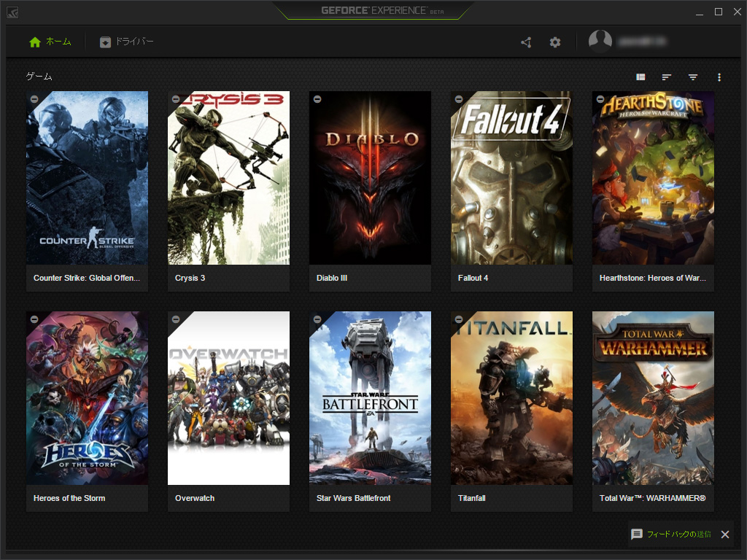The width and height of the screenshot is (747, 560).
Task: Click the minus badge on Fallout 4
Action: tap(458, 99)
